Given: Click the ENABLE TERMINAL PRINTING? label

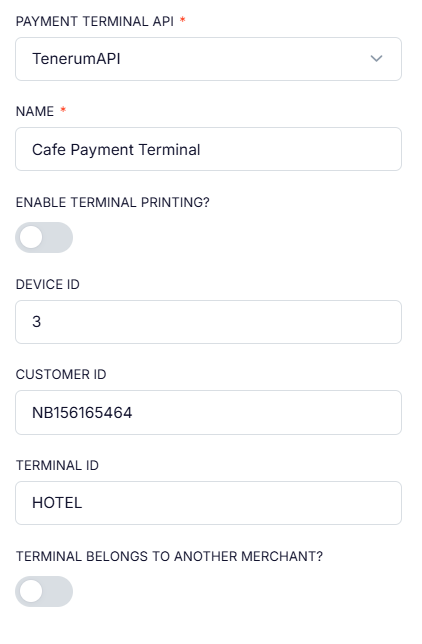Looking at the screenshot, I should coord(113,202).
